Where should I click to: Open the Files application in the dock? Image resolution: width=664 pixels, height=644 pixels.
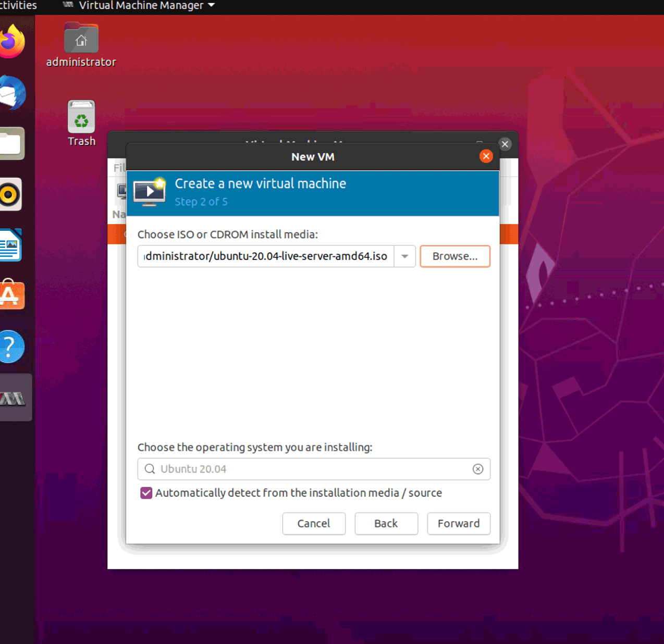(x=12, y=143)
